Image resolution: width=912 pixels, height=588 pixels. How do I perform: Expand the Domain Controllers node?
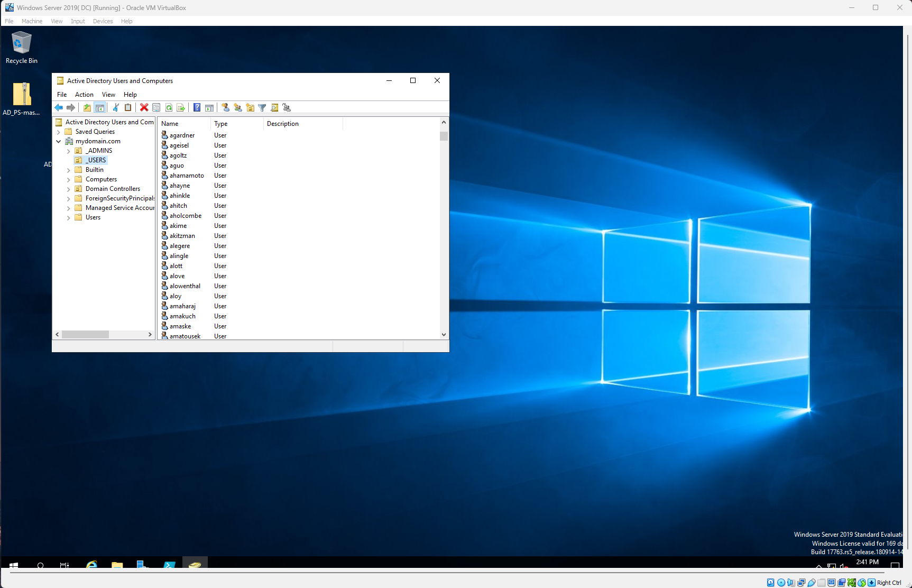point(69,189)
